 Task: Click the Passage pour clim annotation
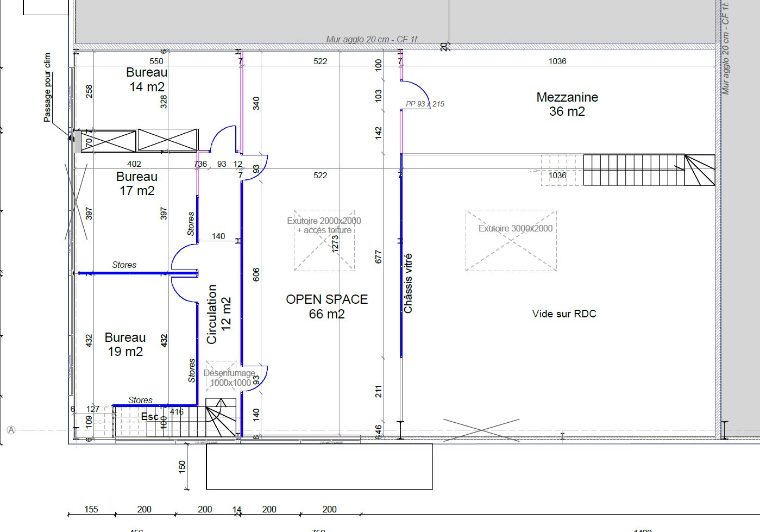click(x=47, y=87)
